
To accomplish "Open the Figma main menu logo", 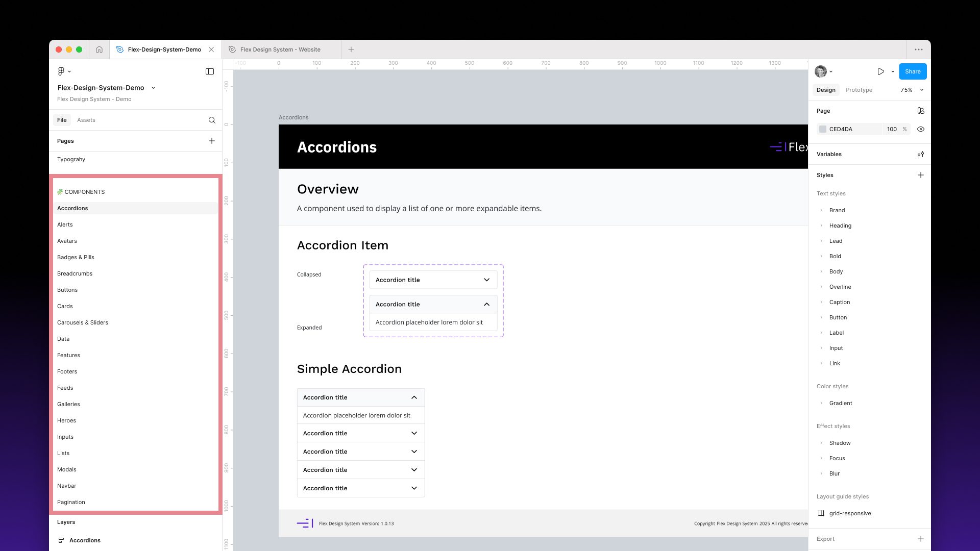I will click(61, 71).
